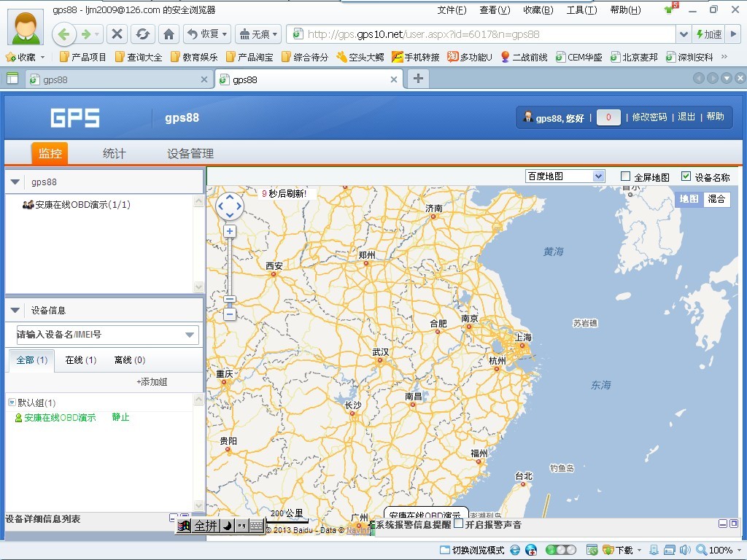
Task: Open the 多功能U bookmark
Action: (x=470, y=57)
